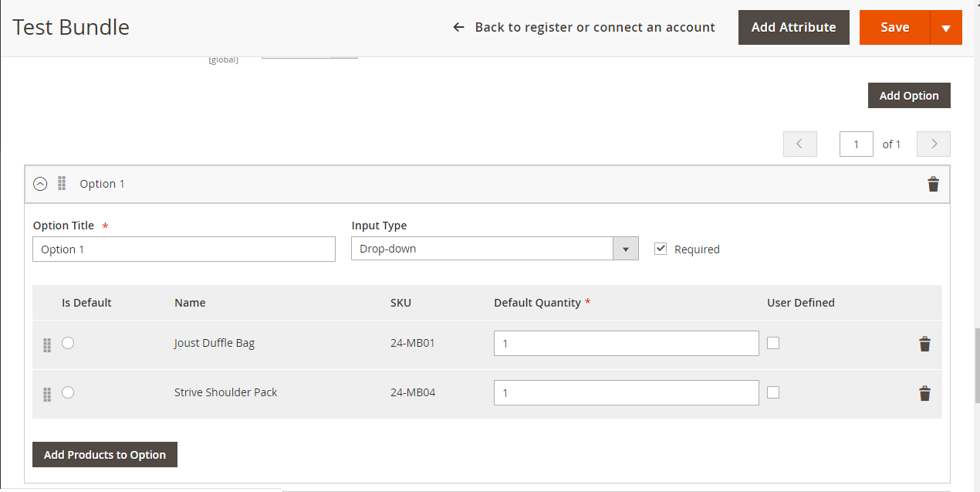Click the Option Title input field
980x492 pixels.
184,249
